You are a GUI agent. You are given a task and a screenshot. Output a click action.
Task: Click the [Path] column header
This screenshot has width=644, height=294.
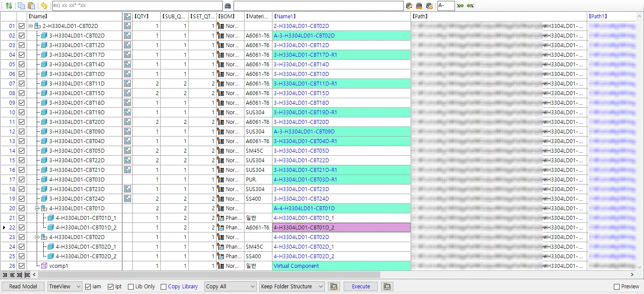[499, 17]
